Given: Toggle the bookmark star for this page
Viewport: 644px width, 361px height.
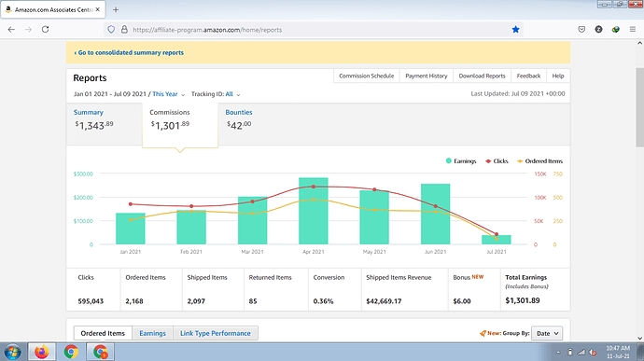Looking at the screenshot, I should point(516,30).
